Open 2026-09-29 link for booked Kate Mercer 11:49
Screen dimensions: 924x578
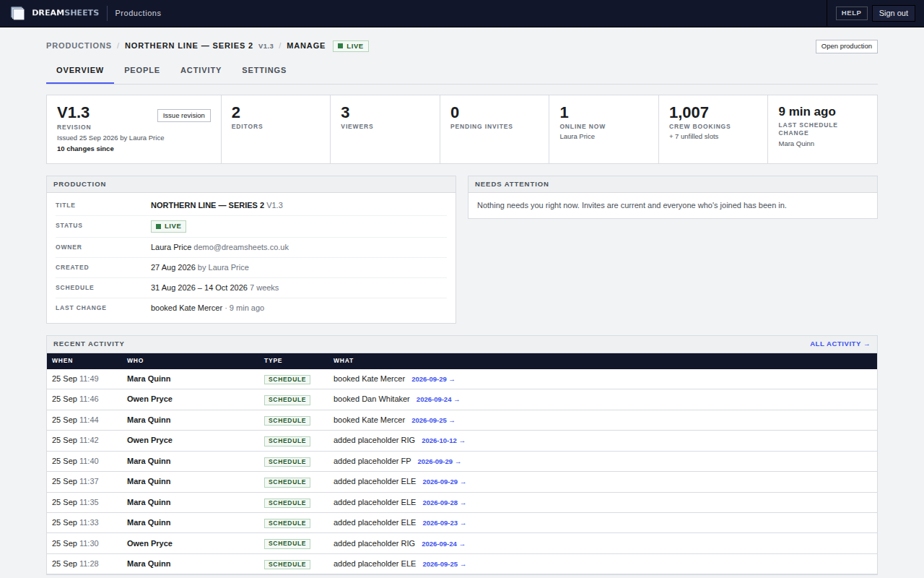(433, 379)
